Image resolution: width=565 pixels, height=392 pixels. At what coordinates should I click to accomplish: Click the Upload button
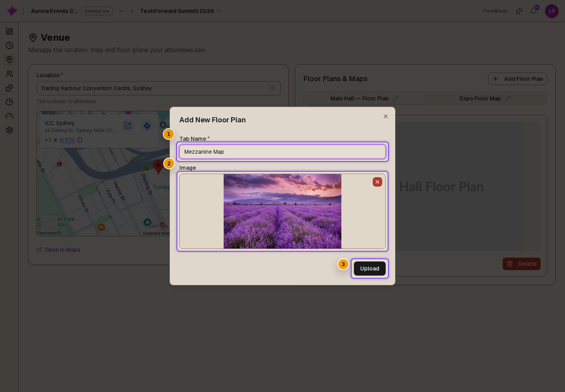click(x=370, y=269)
